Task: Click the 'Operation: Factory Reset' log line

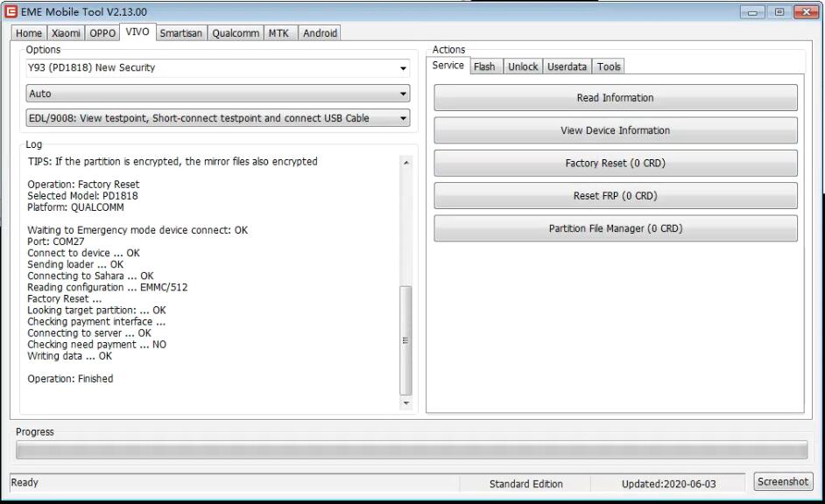Action: click(x=83, y=185)
